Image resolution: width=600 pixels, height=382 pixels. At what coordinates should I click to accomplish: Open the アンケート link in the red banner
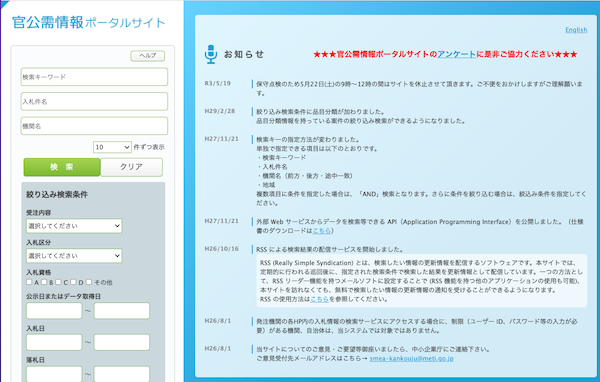tap(457, 54)
